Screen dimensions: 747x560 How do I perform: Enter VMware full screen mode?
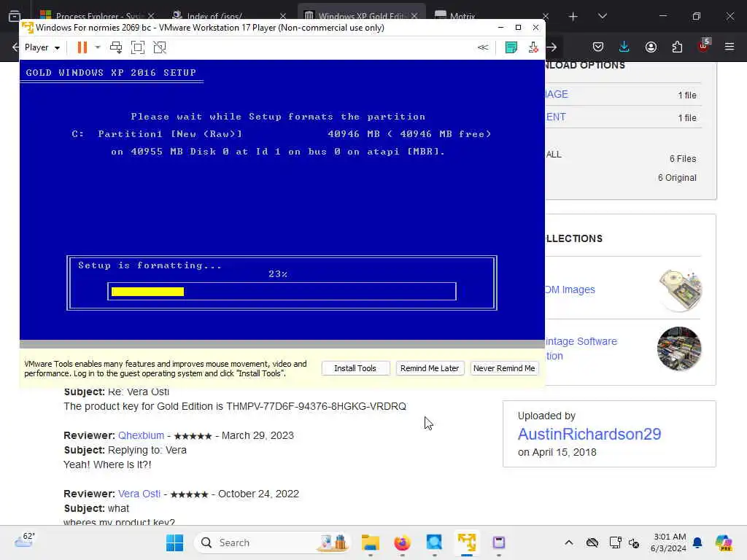tap(138, 47)
